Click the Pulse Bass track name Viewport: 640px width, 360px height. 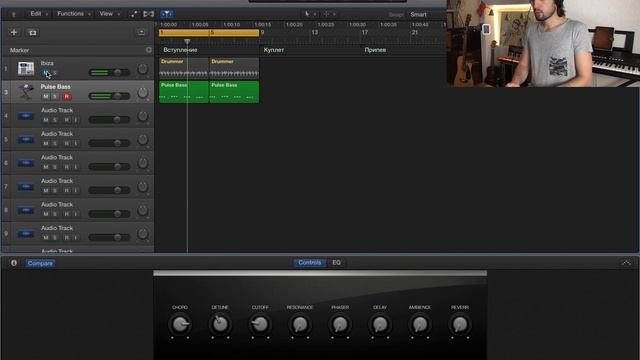pos(56,87)
